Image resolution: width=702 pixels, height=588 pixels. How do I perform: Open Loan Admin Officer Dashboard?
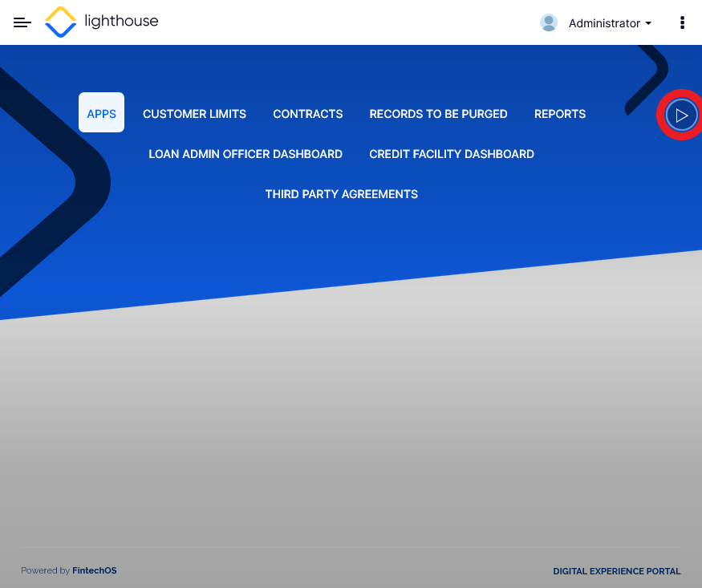[x=245, y=154]
